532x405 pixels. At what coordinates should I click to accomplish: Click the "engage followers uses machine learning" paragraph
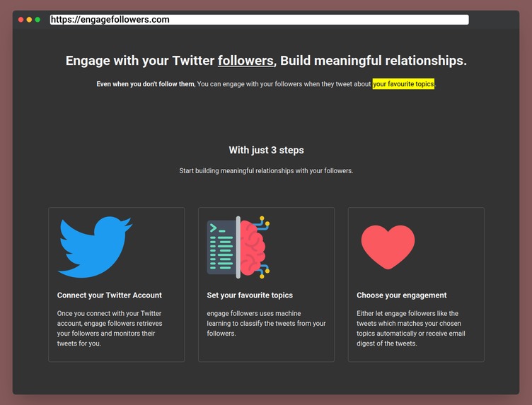pyautogui.click(x=266, y=323)
